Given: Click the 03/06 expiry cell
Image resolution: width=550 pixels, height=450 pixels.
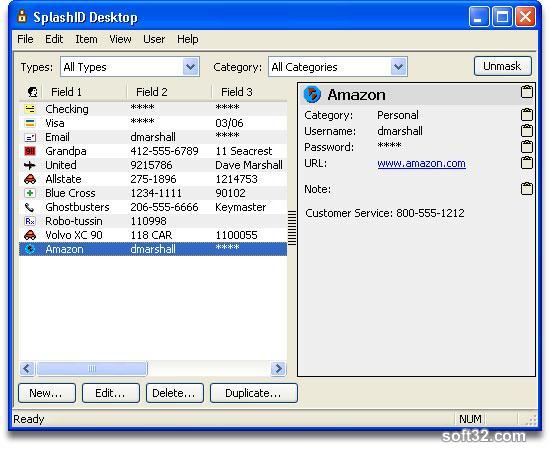Looking at the screenshot, I should (x=229, y=123).
